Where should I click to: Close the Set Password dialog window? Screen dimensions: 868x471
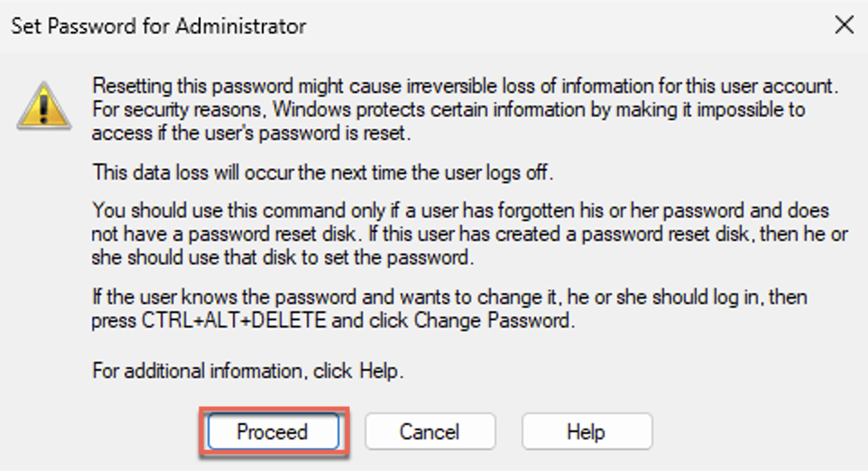click(x=844, y=25)
